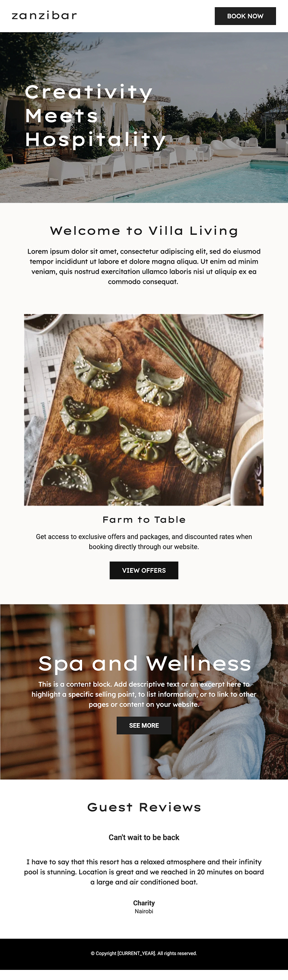
Task: Click the dumplings food photo
Action: pos(144,410)
